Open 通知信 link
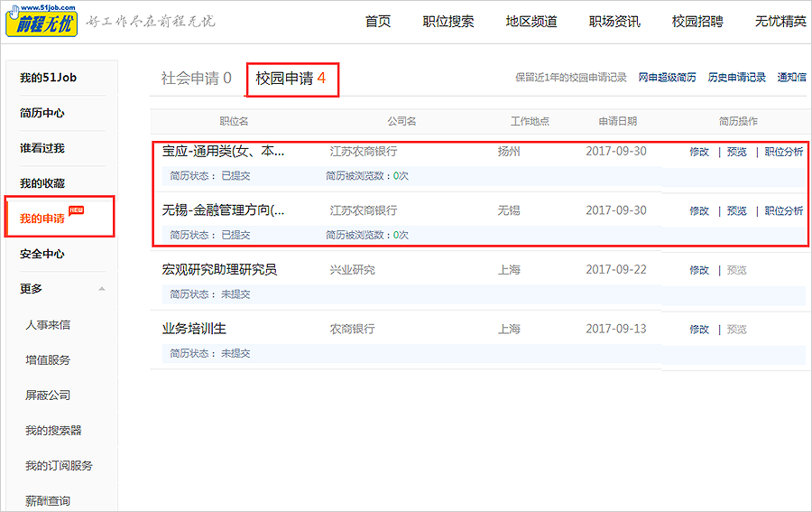The width and height of the screenshot is (812, 512). point(792,78)
